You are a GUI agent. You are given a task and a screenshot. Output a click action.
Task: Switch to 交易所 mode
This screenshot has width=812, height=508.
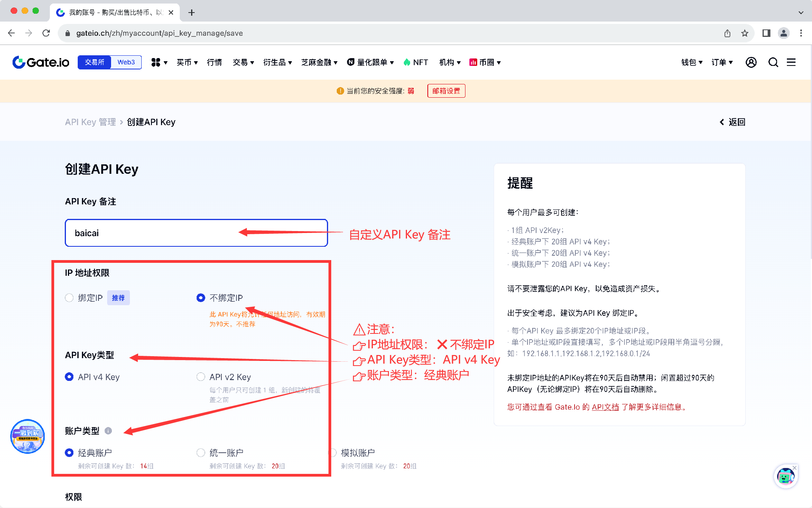click(x=95, y=62)
